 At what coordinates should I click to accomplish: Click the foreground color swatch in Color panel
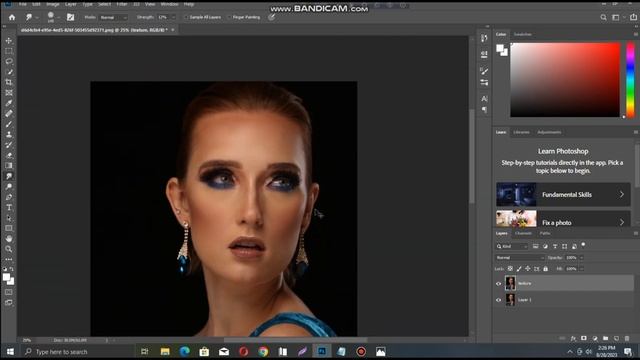pos(500,49)
